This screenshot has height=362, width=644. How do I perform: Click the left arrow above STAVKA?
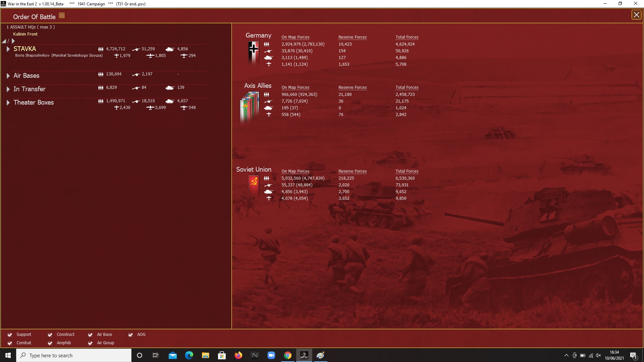(4, 41)
